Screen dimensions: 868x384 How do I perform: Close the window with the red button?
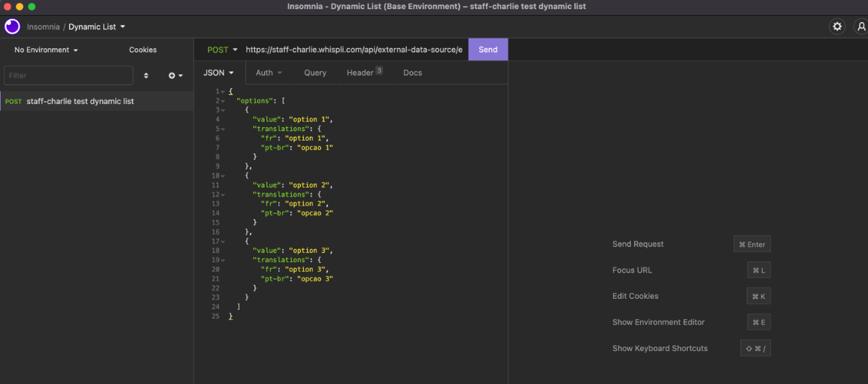(x=8, y=7)
